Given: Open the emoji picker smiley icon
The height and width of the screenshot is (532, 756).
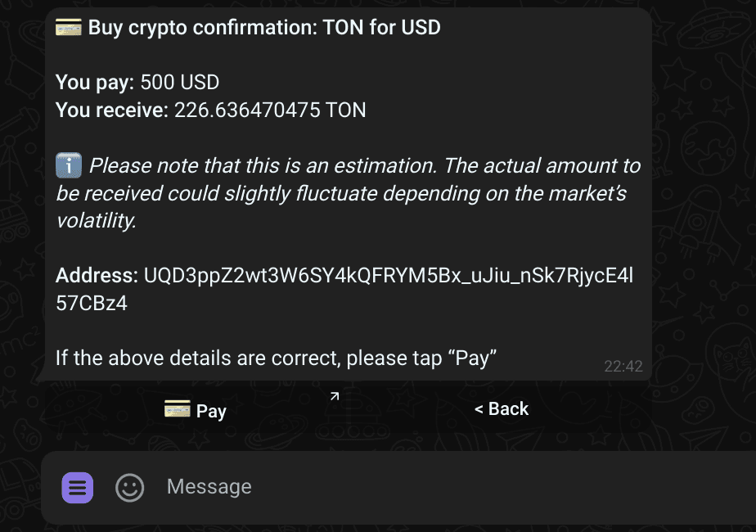Looking at the screenshot, I should (x=129, y=488).
